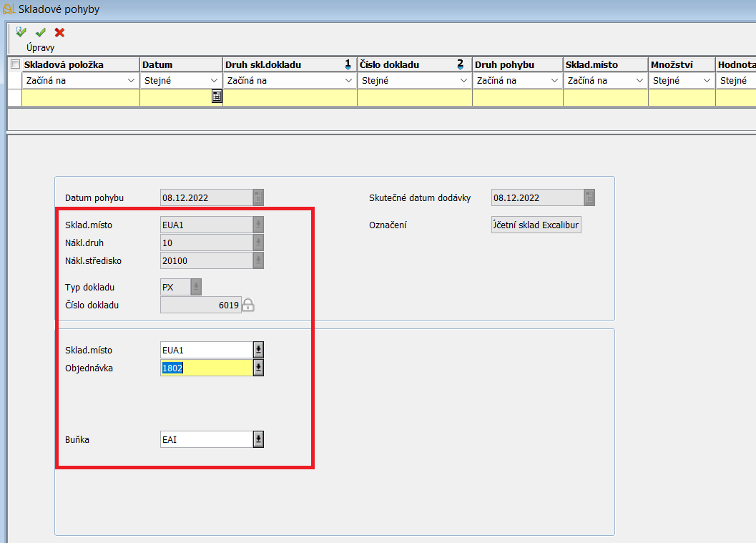Click the lock icon beside Číslo dokladu
Screen dimensions: 756x543
pyautogui.click(x=248, y=305)
